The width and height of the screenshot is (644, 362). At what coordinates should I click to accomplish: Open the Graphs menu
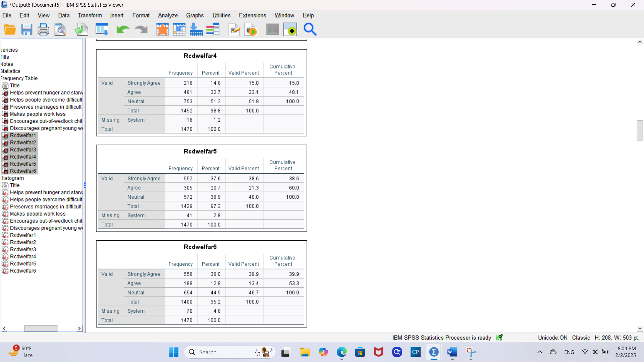click(195, 15)
